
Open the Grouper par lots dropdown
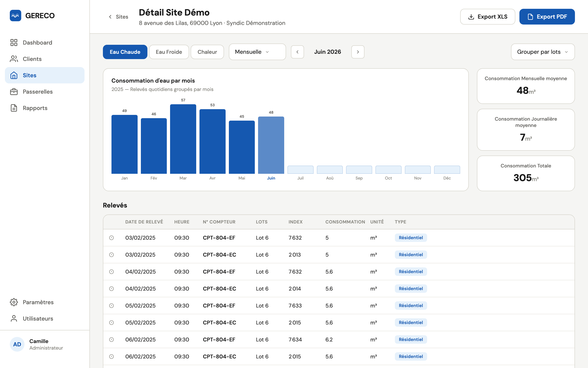(x=542, y=52)
